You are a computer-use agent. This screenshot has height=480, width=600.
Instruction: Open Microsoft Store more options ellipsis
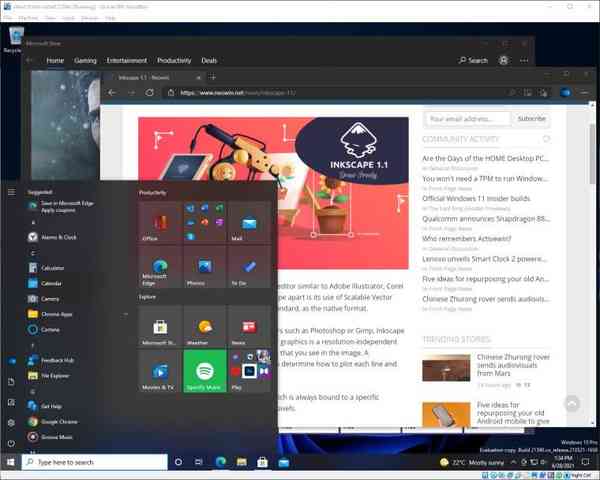pyautogui.click(x=524, y=60)
